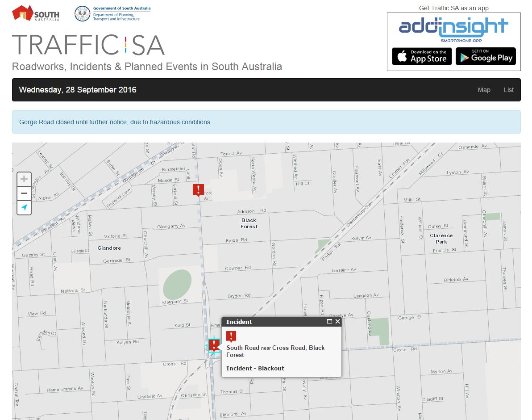Click the Cardiff St label
532x420 pixels.
coord(432,399)
